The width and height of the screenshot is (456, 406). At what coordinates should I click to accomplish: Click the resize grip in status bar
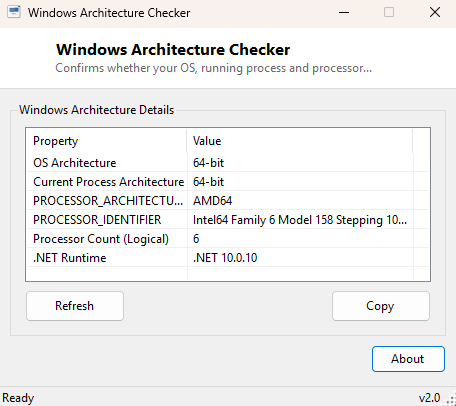tap(451, 400)
